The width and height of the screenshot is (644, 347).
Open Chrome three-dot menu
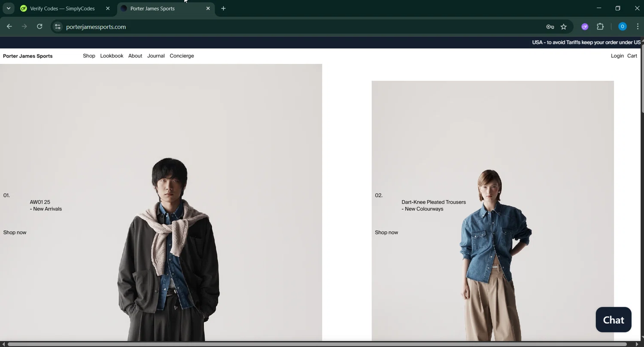coord(638,27)
